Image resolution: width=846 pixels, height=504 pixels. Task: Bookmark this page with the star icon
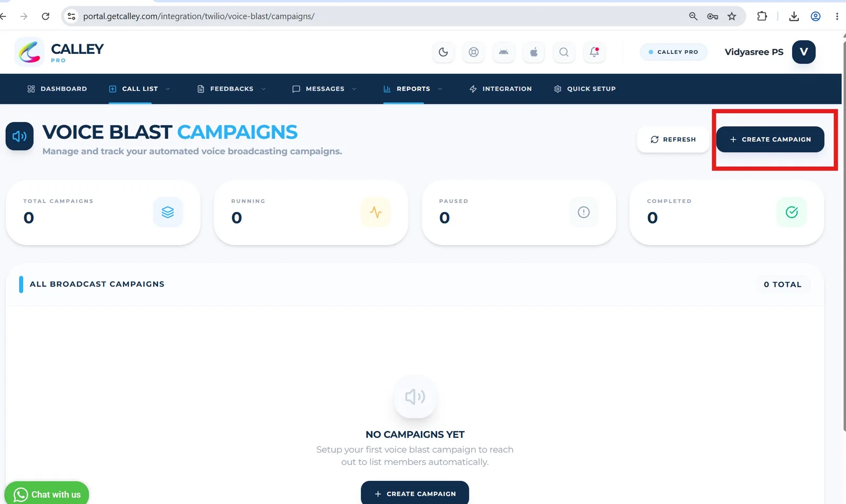point(732,16)
